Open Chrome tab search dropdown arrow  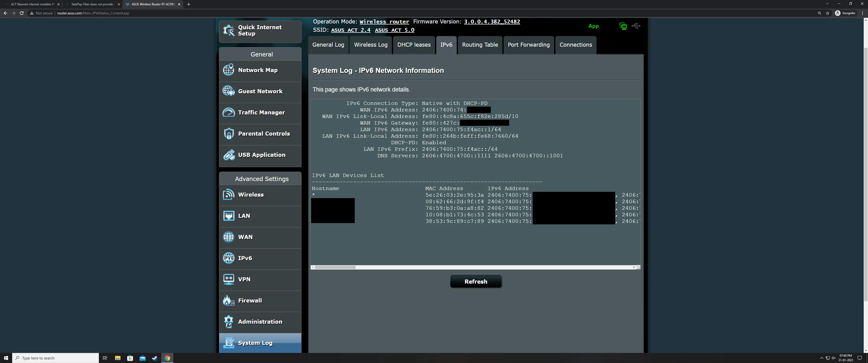[827, 4]
